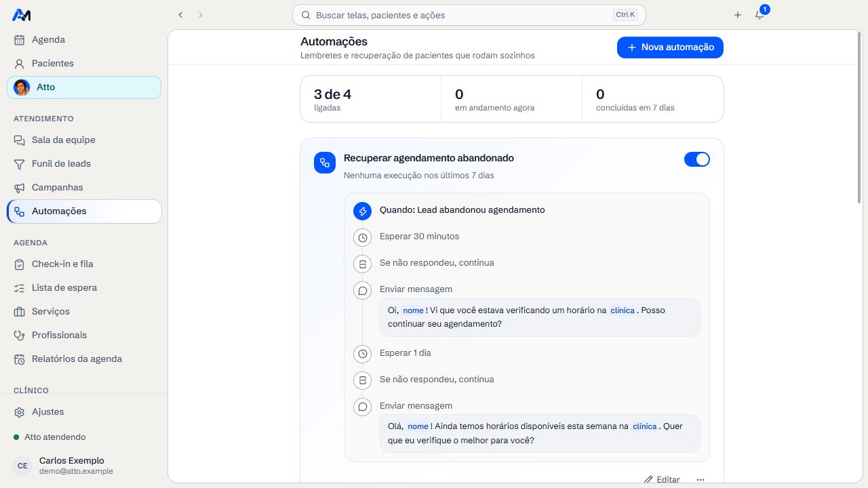The width and height of the screenshot is (868, 488).
Task: Open Agenda from the sidebar
Action: [x=84, y=40]
